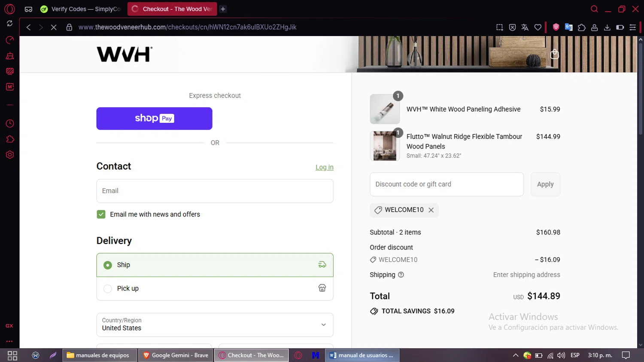Image resolution: width=644 pixels, height=362 pixels.
Task: Click the Walnut Ridge Tambour Panels thumbnail
Action: [385, 146]
